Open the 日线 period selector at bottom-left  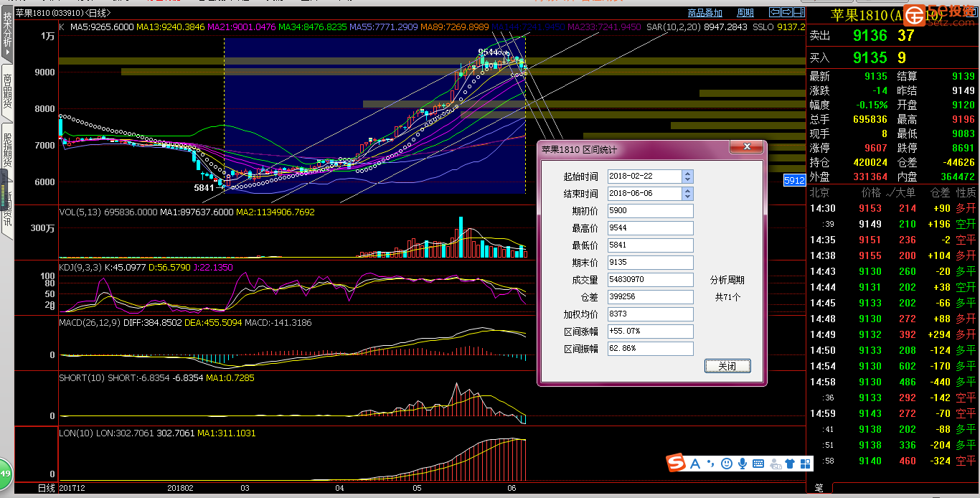point(46,489)
